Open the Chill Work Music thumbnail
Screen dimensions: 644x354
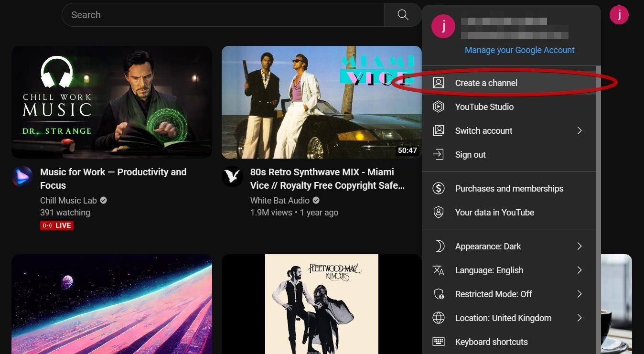pyautogui.click(x=112, y=102)
